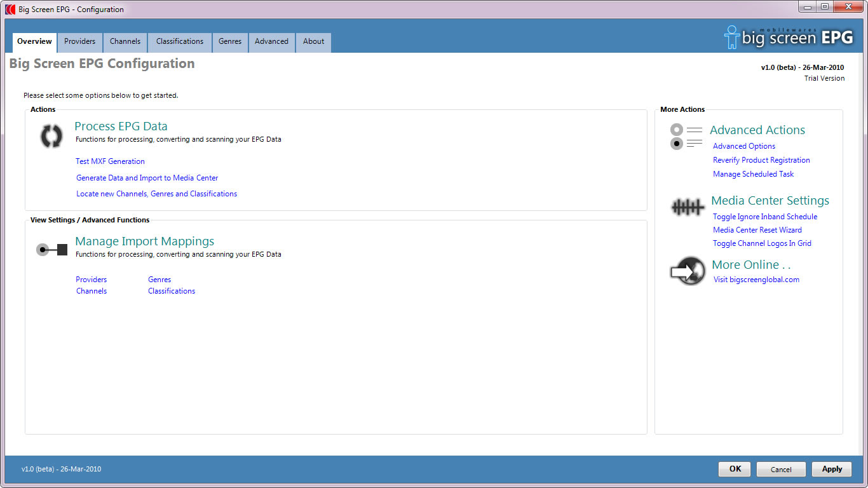Viewport: 868px width, 488px height.
Task: Open the Providers mapping link
Action: click(x=91, y=280)
